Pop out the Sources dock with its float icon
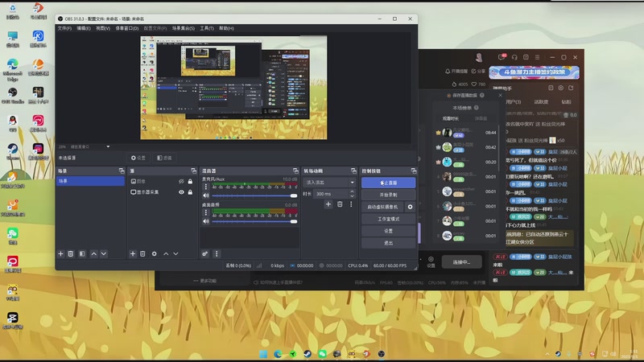644x362 pixels. point(193,171)
